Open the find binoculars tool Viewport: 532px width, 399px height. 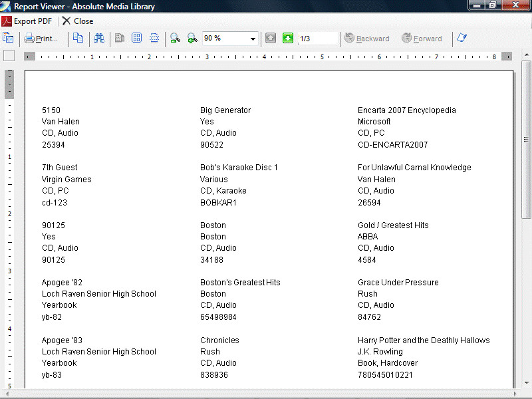[x=98, y=38]
